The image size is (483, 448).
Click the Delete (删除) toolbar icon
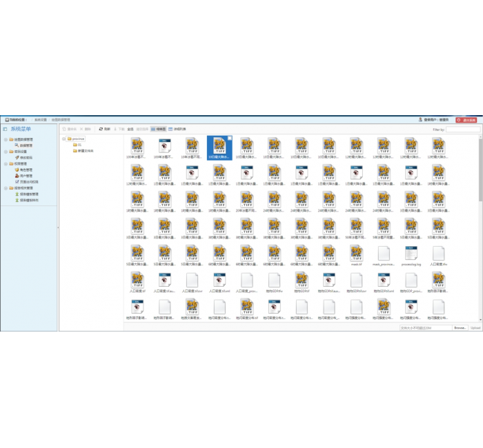pyautogui.click(x=85, y=129)
